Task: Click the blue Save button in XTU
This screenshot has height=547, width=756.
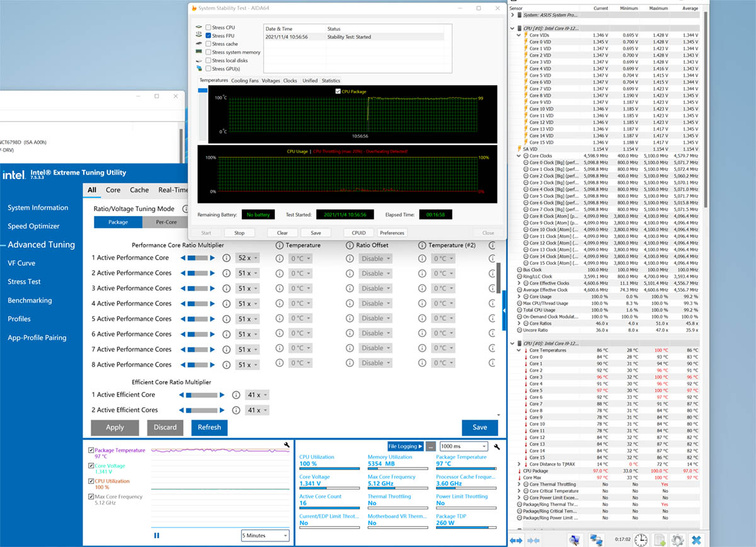Action: pos(480,427)
